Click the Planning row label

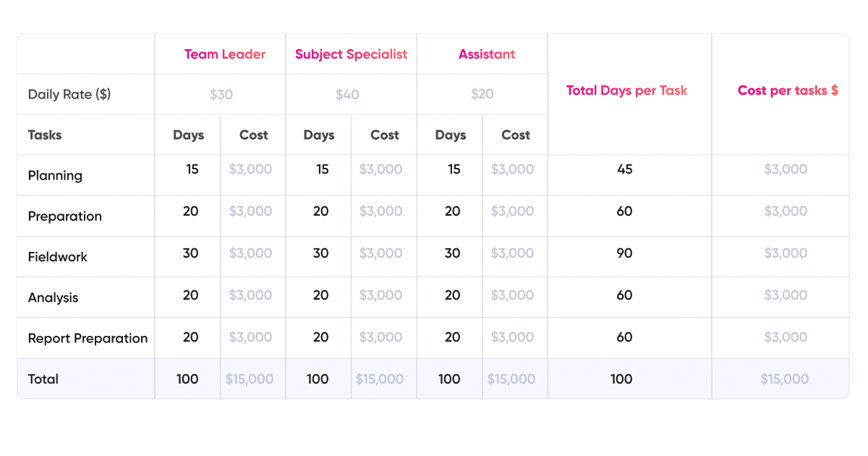coord(55,175)
